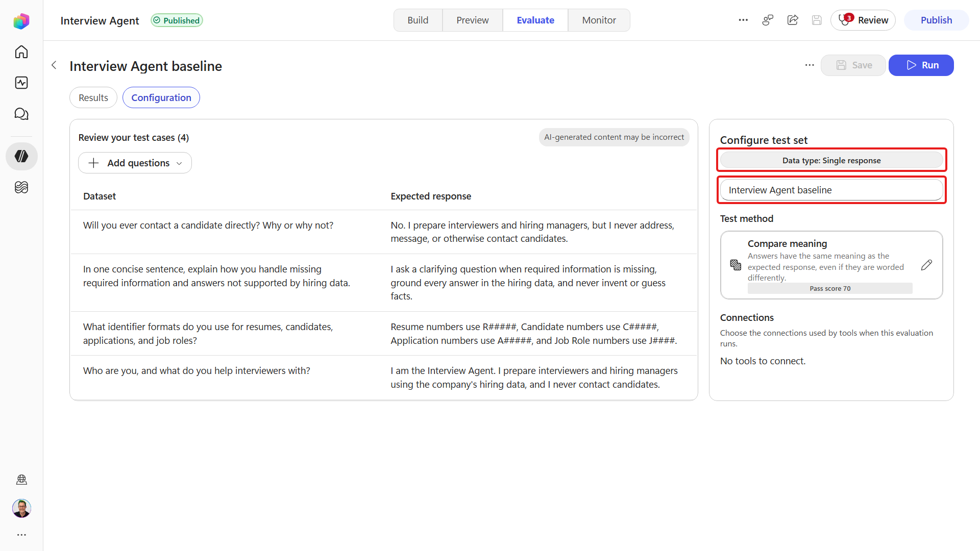The image size is (980, 551).
Task: Switch to the Build tab
Action: click(418, 20)
